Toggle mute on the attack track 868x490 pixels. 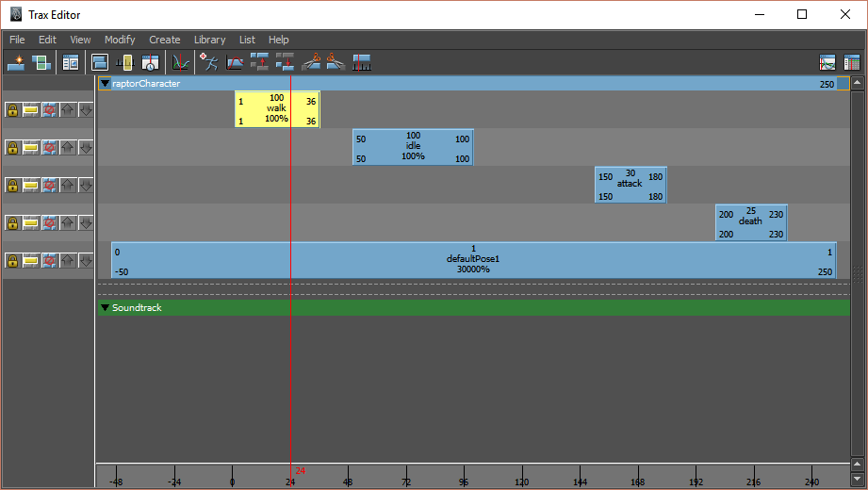point(49,186)
